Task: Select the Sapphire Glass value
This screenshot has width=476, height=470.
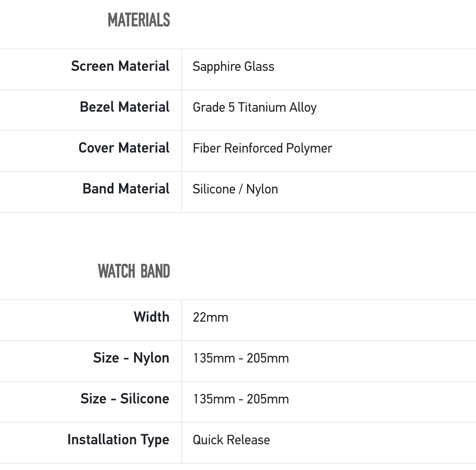Action: (x=233, y=67)
